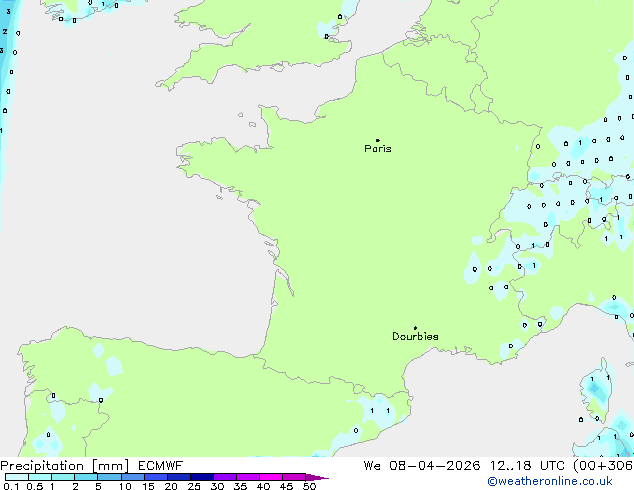
Task: Pick the legend swatch between 5 and 10
Action: coord(109,477)
